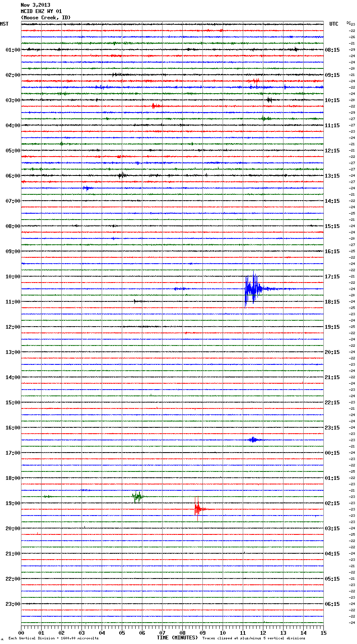357x644 pixels.
Task: Click the red seismic burst below 19:00
Action: (198, 509)
